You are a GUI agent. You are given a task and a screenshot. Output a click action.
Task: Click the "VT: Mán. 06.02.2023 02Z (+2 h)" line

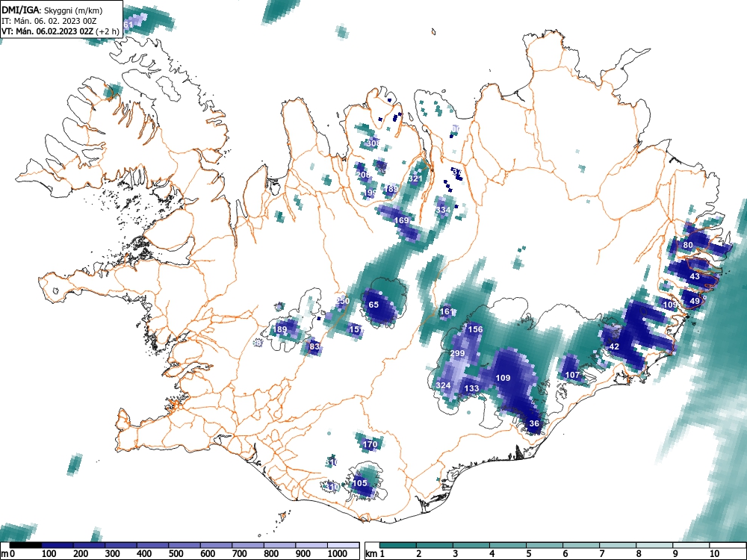[60, 31]
